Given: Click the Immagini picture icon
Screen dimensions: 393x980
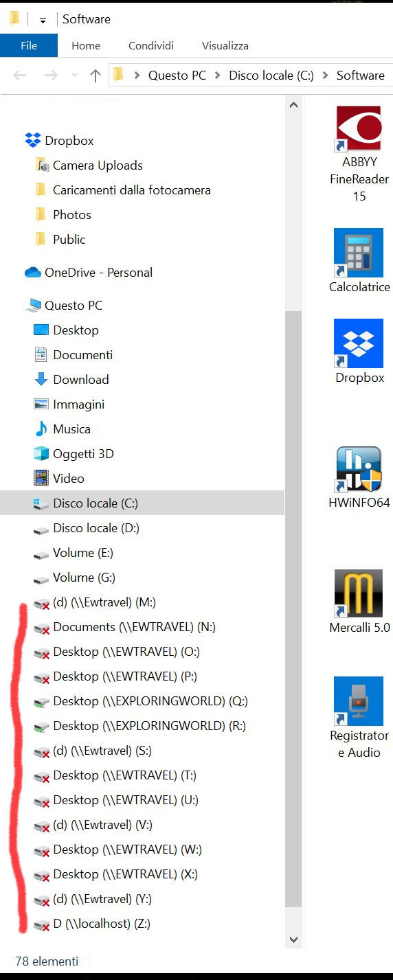Looking at the screenshot, I should click(x=41, y=404).
